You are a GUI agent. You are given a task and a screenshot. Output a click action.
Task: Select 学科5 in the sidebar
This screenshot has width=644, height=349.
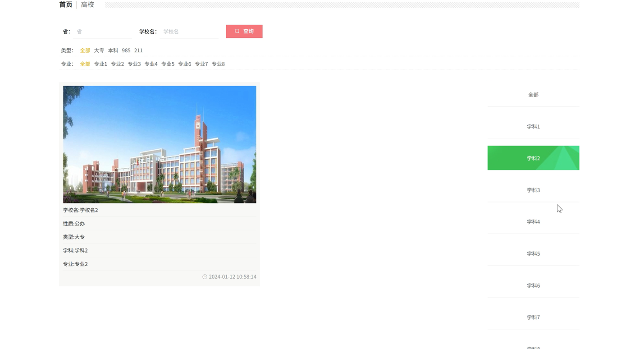coord(533,254)
